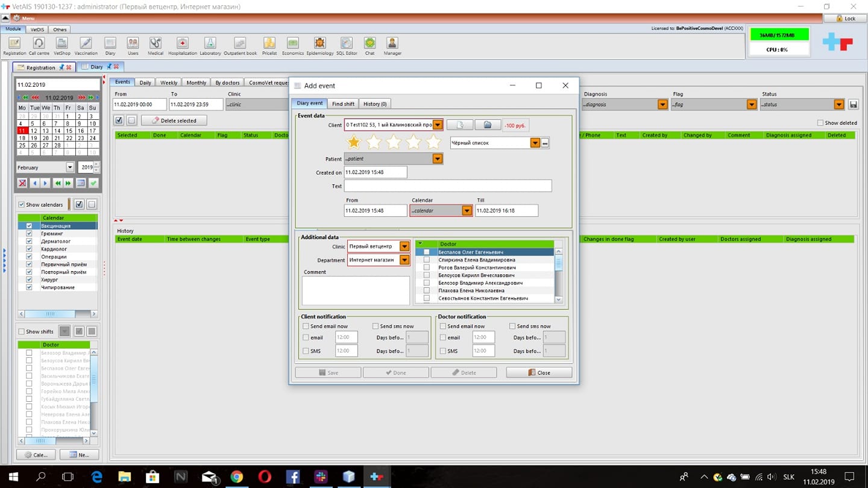Open the Medical module

[x=156, y=46]
